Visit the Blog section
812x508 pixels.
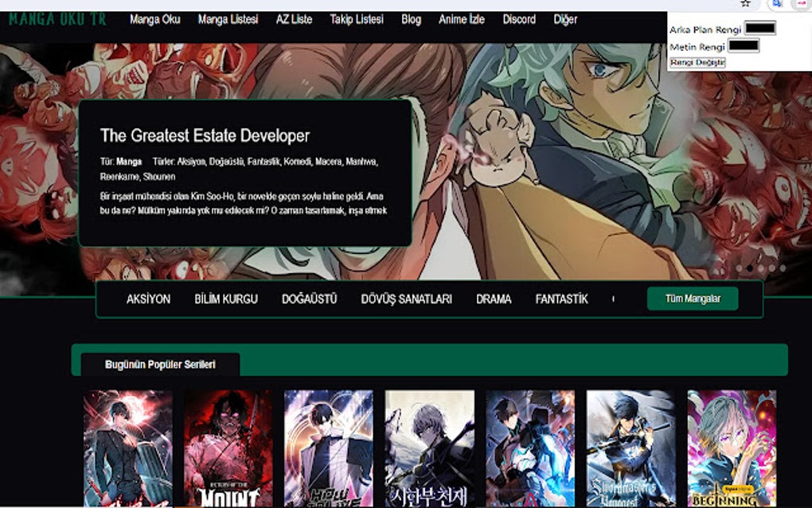(x=411, y=20)
